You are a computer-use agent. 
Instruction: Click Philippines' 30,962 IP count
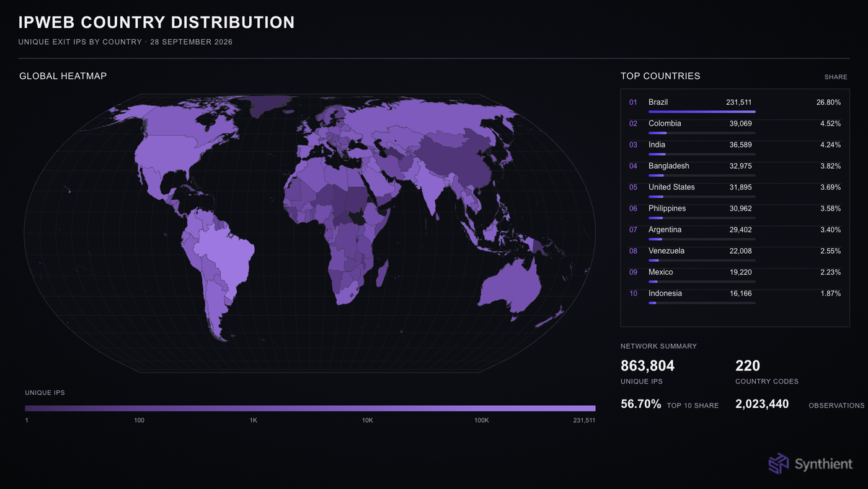[x=741, y=209]
